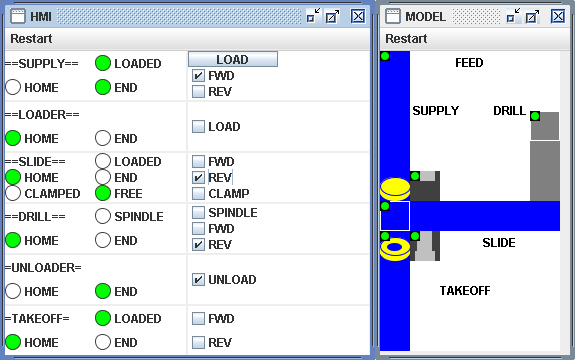The width and height of the screenshot is (575, 360).
Task: Maximize the MODEL internal frame
Action: point(532,16)
